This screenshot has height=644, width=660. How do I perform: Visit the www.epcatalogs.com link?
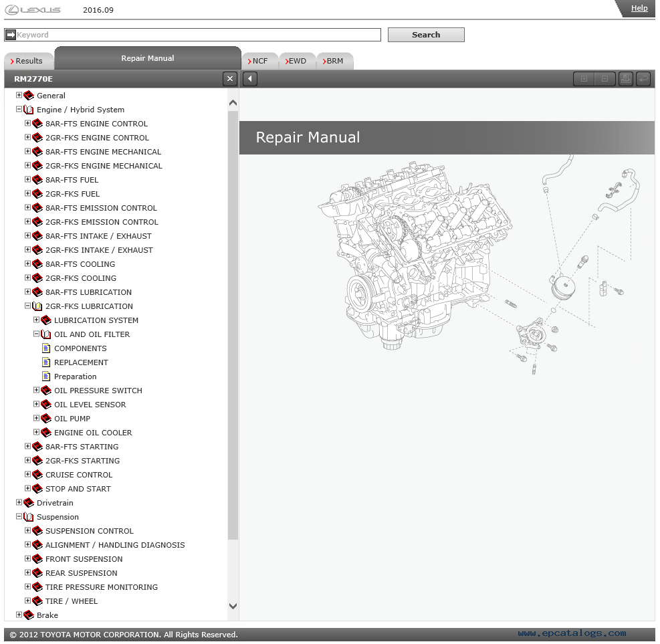tap(572, 633)
